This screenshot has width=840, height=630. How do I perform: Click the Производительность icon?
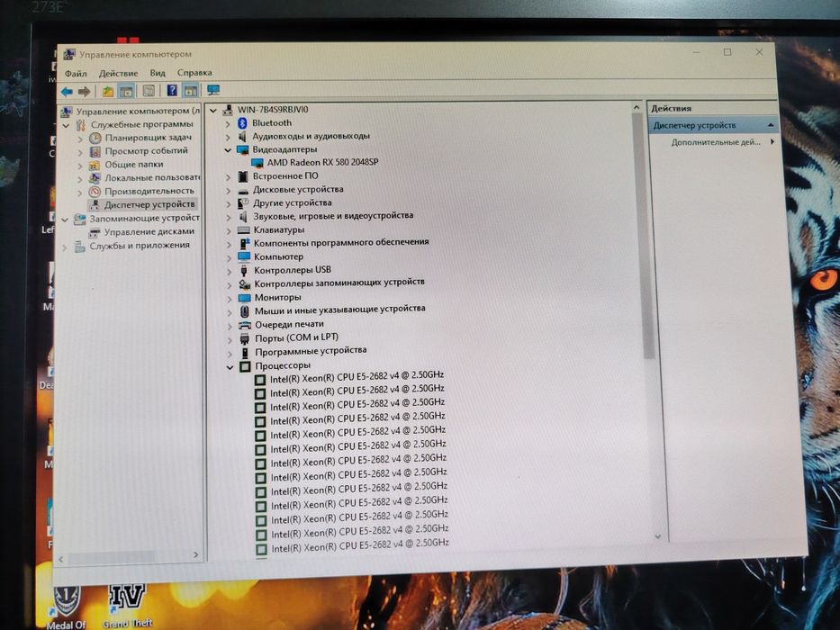pos(95,191)
